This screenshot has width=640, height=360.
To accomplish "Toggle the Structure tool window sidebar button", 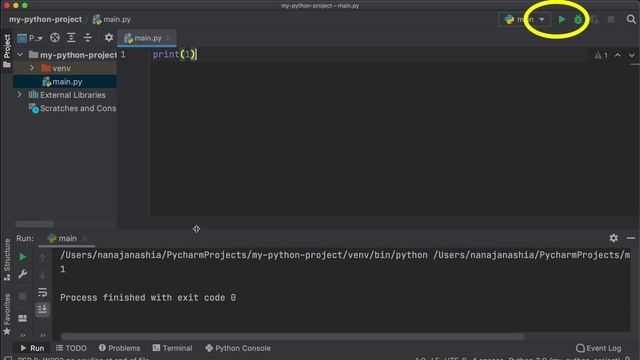I will point(7,260).
